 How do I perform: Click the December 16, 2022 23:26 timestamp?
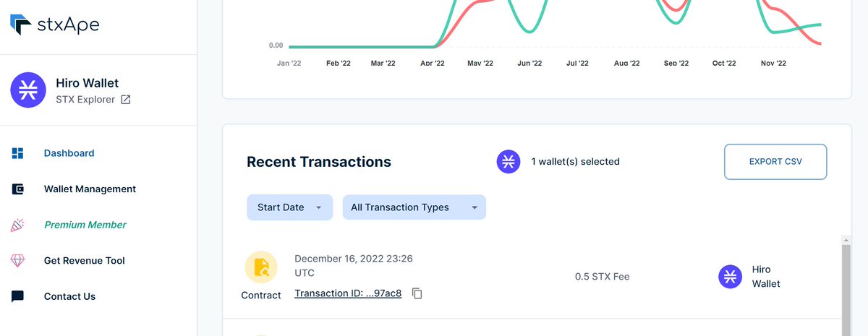click(354, 266)
